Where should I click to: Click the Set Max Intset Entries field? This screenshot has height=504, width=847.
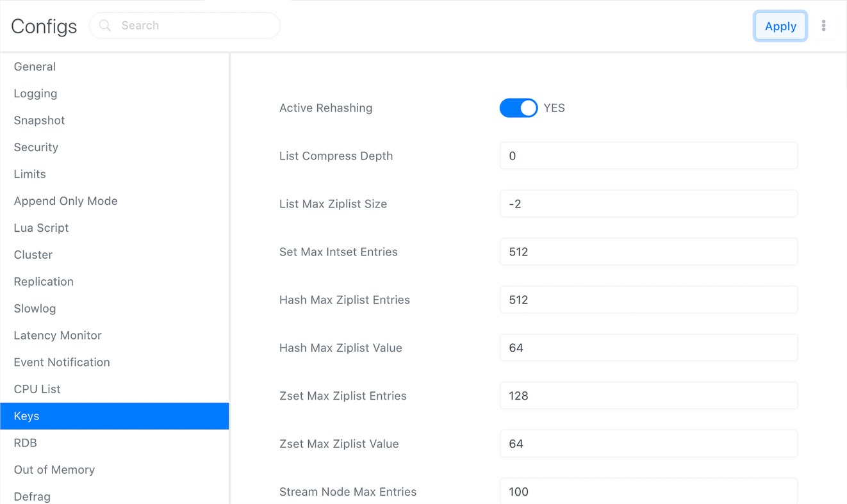pyautogui.click(x=648, y=252)
